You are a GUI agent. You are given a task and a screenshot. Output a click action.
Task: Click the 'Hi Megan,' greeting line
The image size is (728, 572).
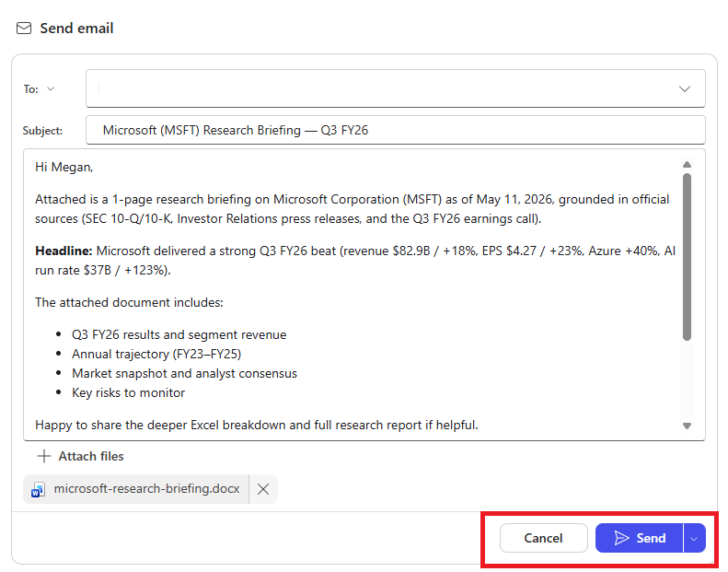click(x=64, y=168)
